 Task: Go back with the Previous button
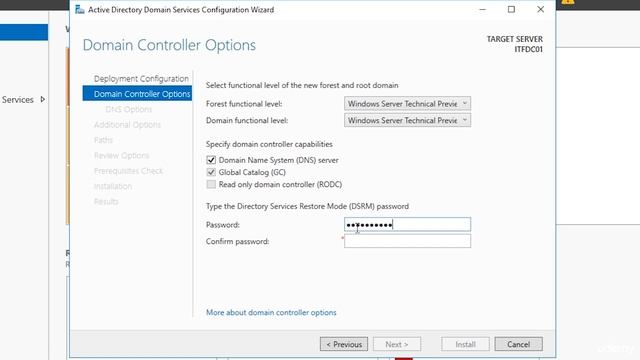coord(344,344)
